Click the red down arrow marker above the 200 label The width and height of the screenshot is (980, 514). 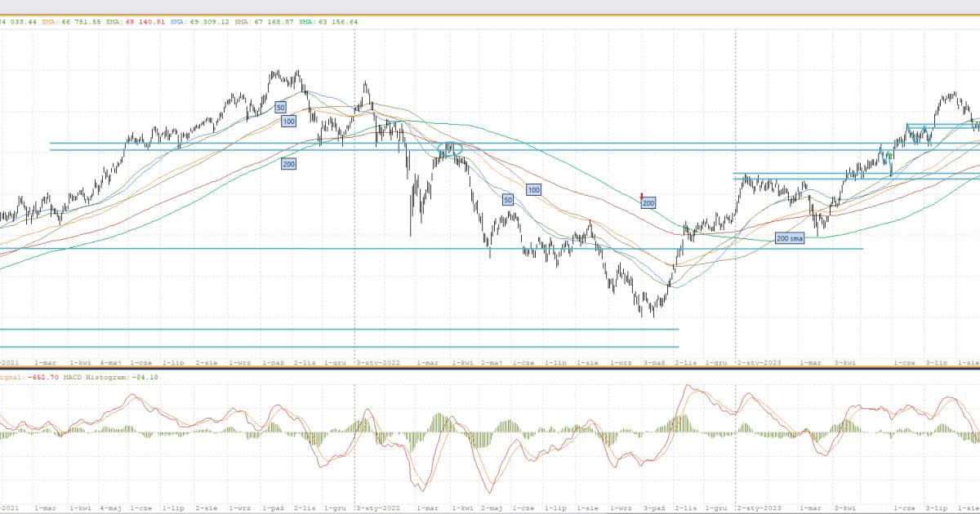coord(642,196)
